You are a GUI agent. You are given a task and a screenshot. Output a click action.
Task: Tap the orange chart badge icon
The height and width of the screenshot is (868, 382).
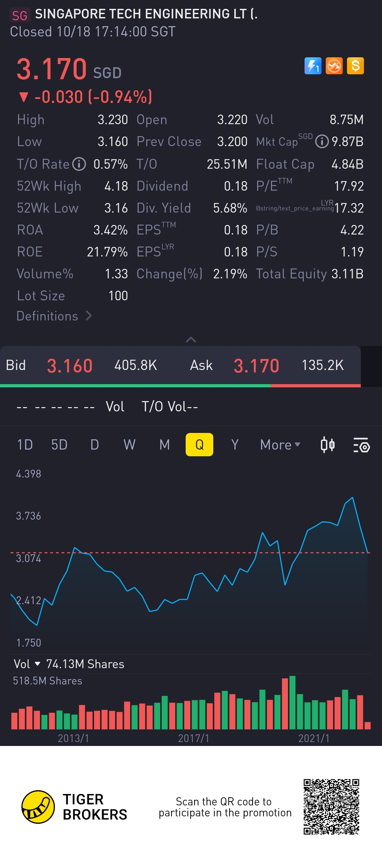334,66
